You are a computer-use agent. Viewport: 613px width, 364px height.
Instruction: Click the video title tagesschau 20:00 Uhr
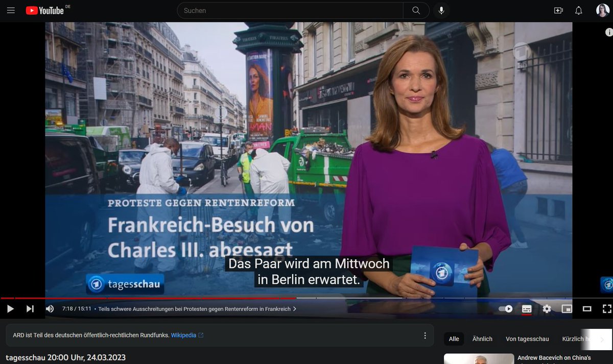tap(65, 357)
